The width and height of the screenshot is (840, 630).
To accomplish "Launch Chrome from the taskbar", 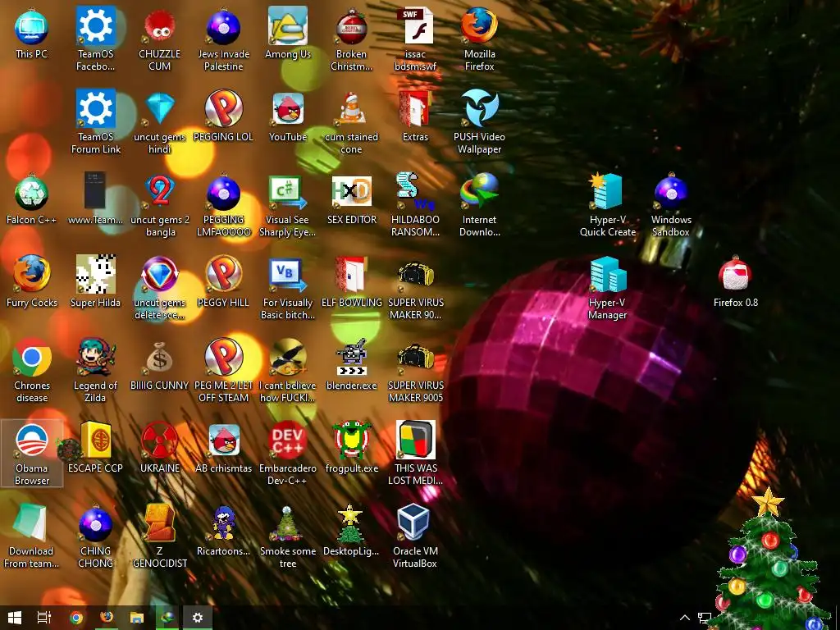I will [76, 618].
